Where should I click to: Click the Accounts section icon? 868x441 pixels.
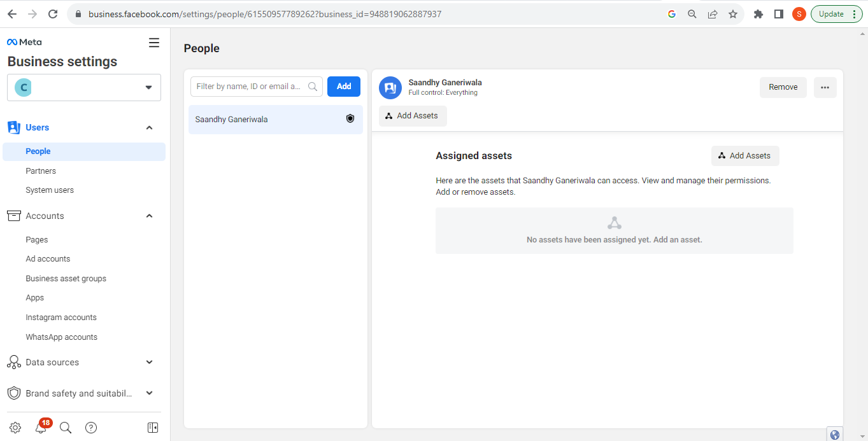click(x=13, y=216)
